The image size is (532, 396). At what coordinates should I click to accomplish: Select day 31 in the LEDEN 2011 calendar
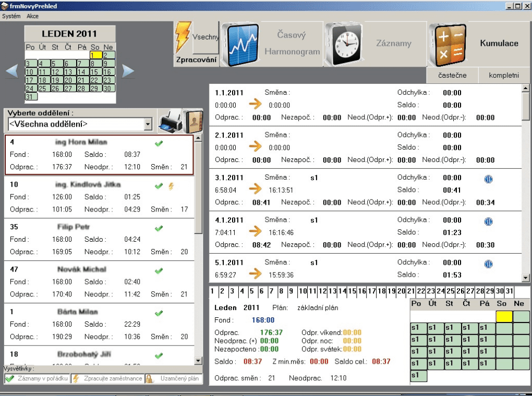[31, 96]
